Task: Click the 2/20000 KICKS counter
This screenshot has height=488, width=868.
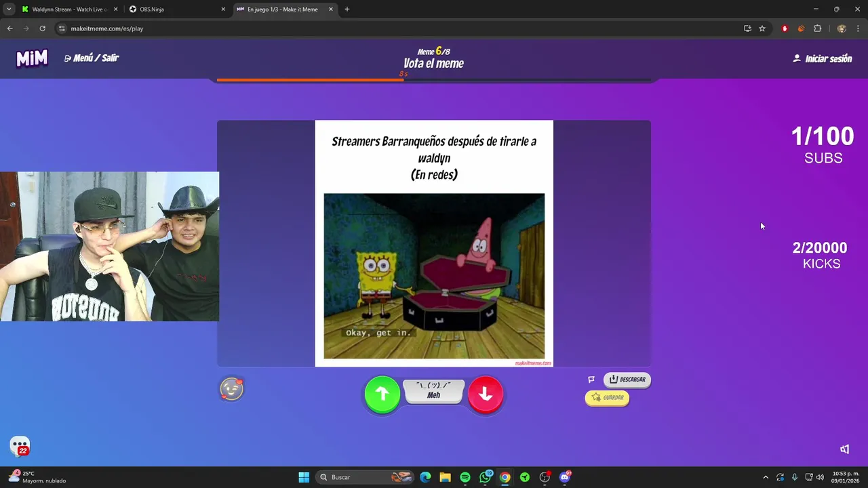Action: coord(821,256)
